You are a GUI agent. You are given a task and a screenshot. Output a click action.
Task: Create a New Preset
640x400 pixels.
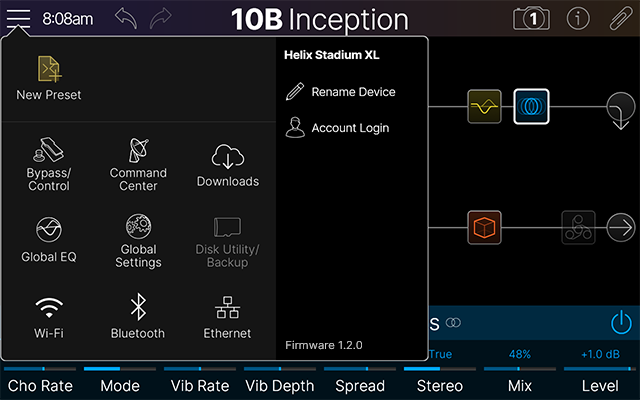49,78
